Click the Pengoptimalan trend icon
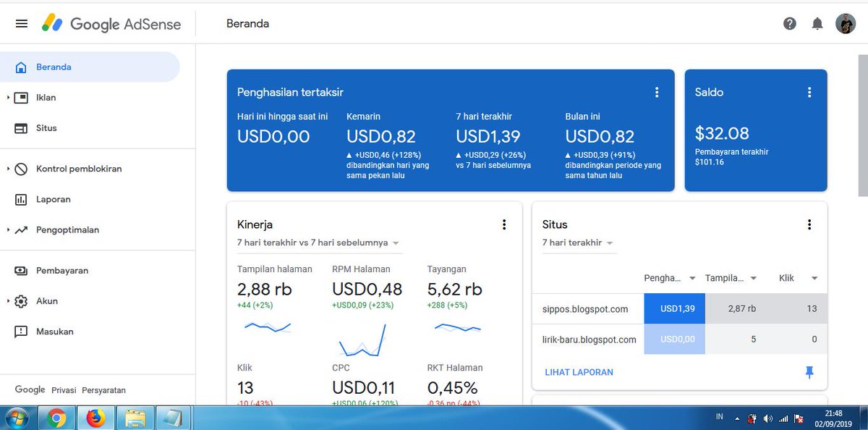This screenshot has height=430, width=868. (22, 230)
